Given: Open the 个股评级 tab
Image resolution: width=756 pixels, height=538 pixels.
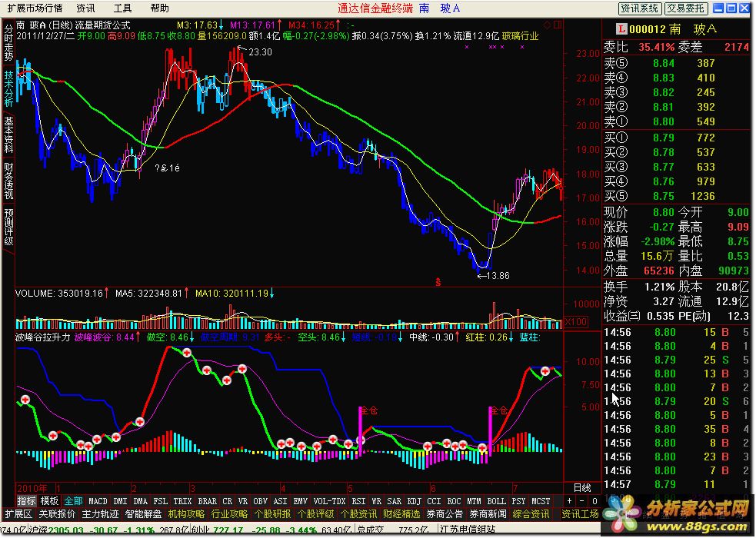Looking at the screenshot, I should [x=316, y=514].
